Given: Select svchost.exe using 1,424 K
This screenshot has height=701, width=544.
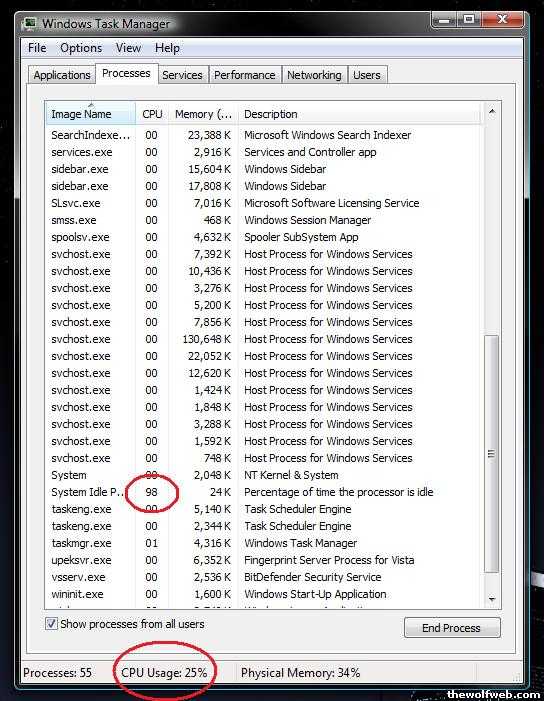Looking at the screenshot, I should (264, 390).
